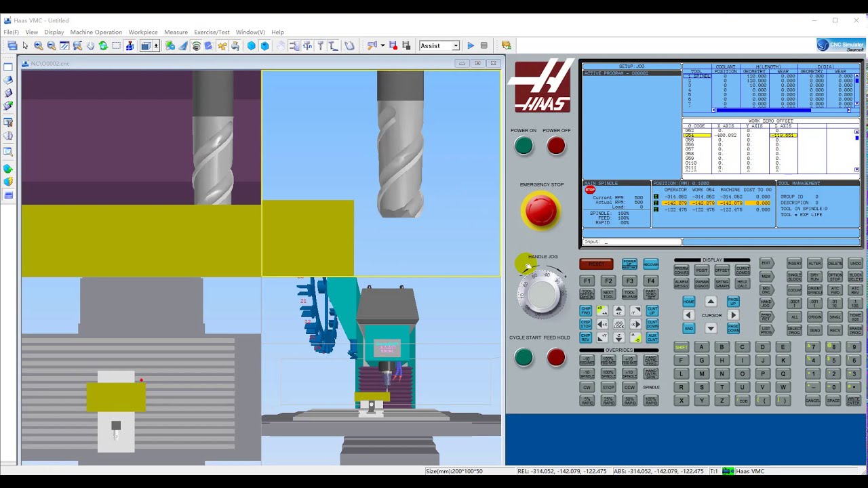This screenshot has width=868, height=488.
Task: Click the blue hexagon solid view icon
Action: click(x=251, y=46)
